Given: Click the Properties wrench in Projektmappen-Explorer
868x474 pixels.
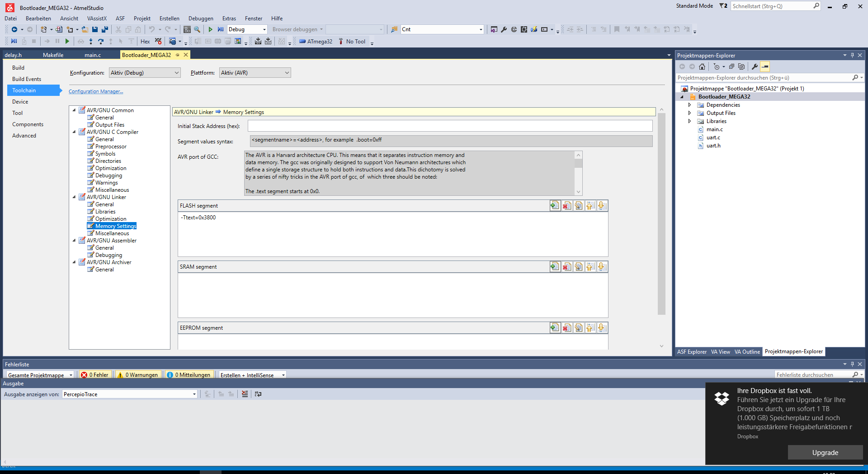Looking at the screenshot, I should (755, 66).
